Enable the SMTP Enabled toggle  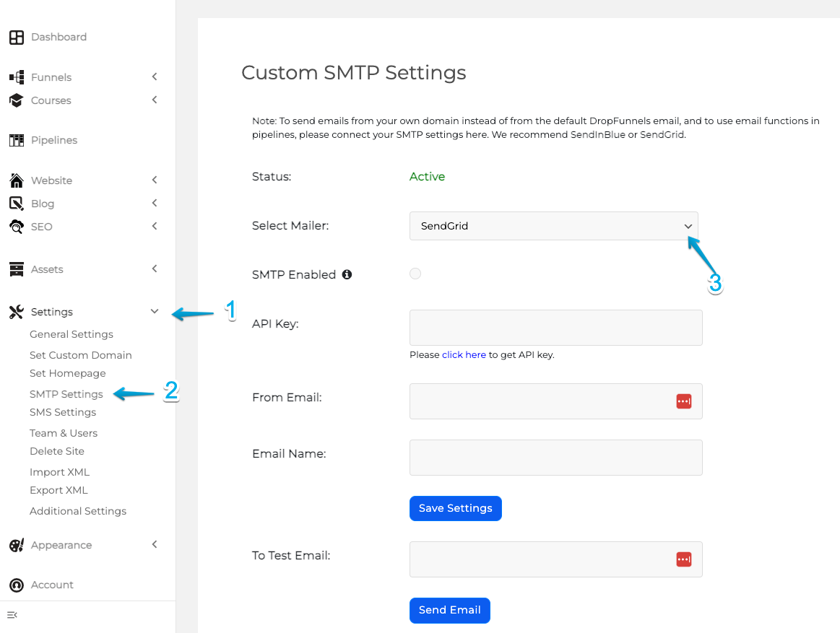coord(415,274)
